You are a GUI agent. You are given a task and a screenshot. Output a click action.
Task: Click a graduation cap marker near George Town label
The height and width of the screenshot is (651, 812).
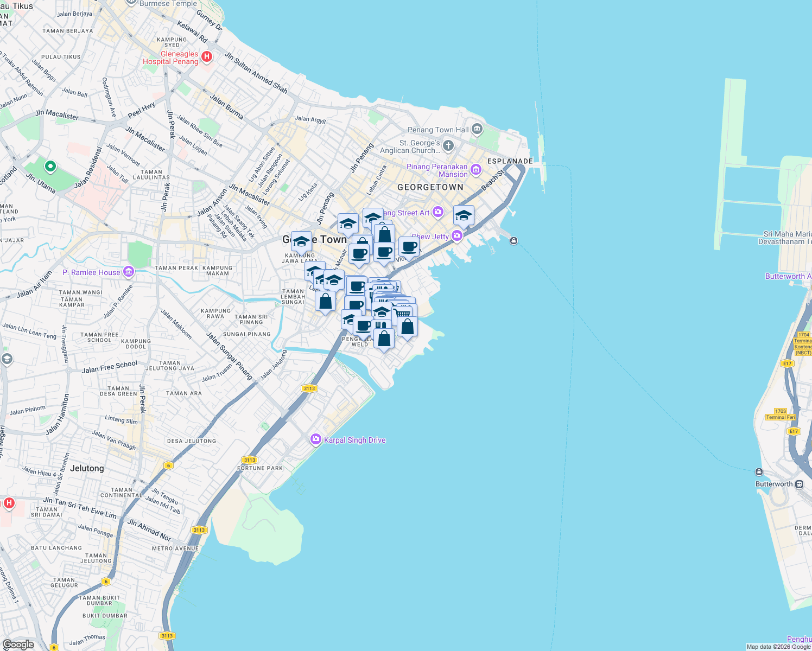tap(302, 240)
